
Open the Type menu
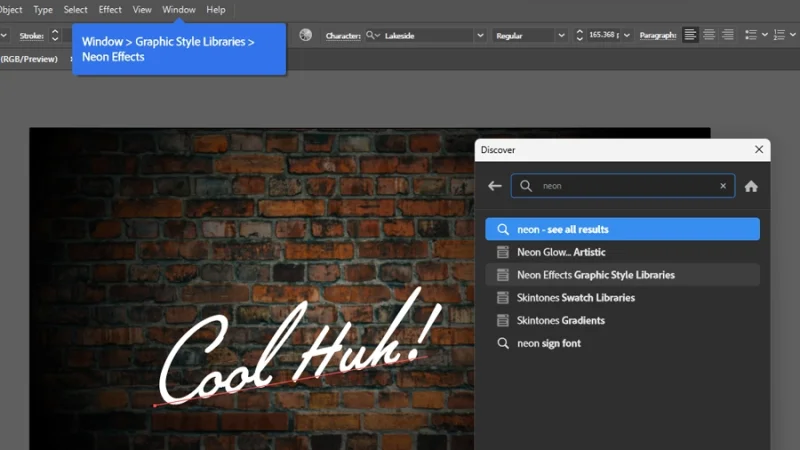[43, 10]
